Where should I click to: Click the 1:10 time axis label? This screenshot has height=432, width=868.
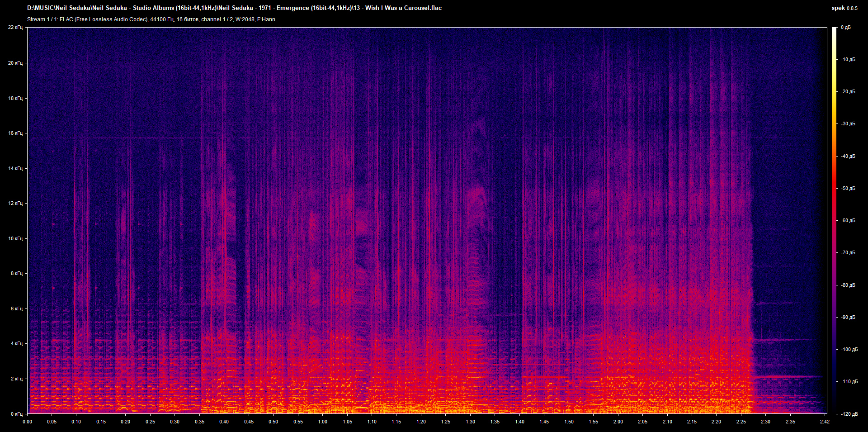[372, 422]
